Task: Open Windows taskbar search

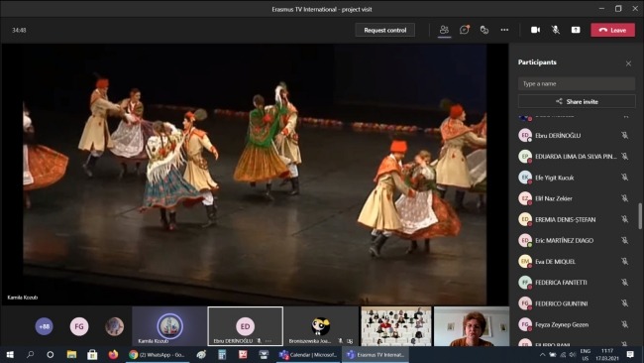Action: (30, 354)
